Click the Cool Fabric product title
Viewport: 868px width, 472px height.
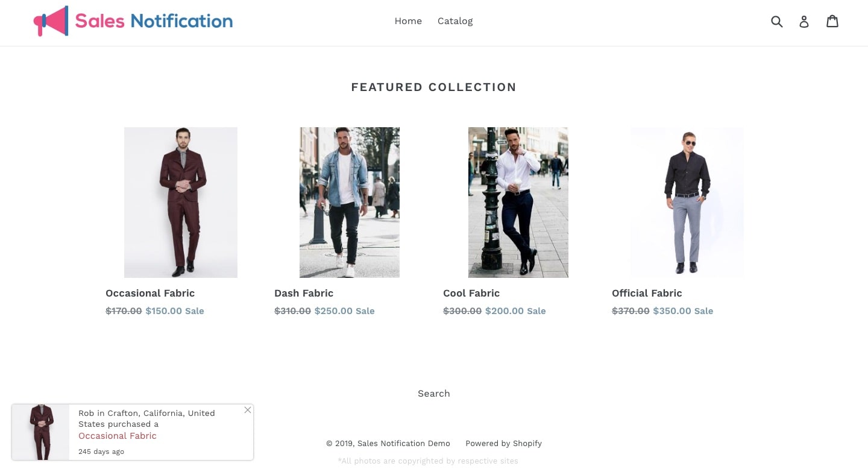pos(471,293)
